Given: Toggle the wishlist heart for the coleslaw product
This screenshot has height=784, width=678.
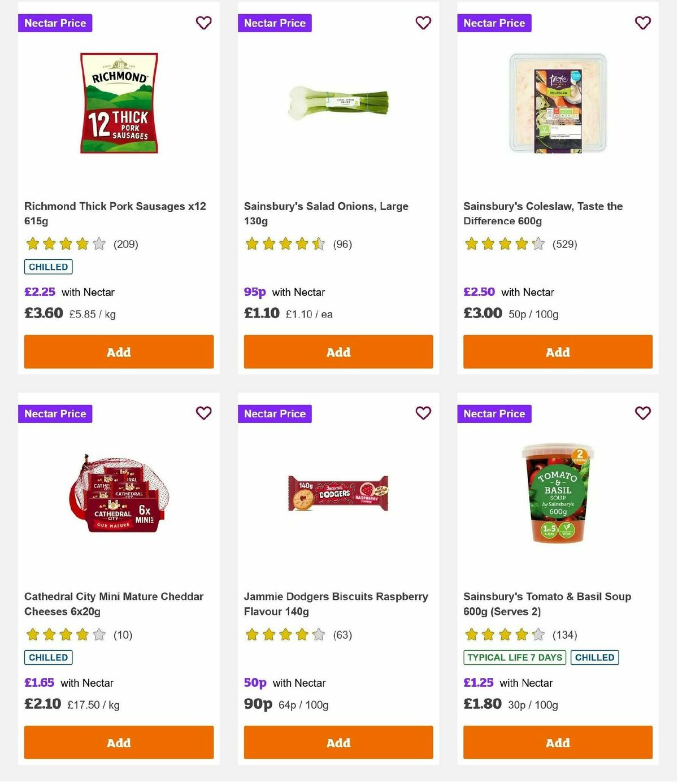Looking at the screenshot, I should pos(642,23).
